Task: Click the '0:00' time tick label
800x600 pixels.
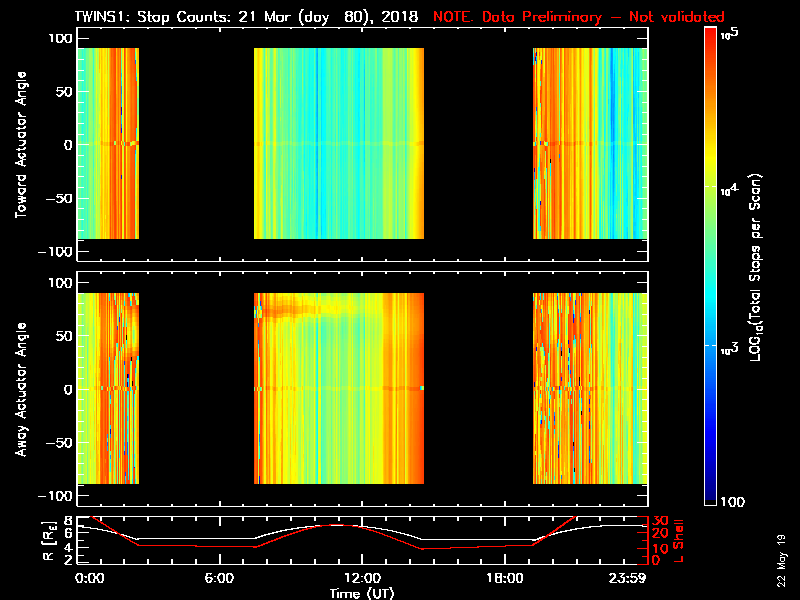Action: [89, 579]
